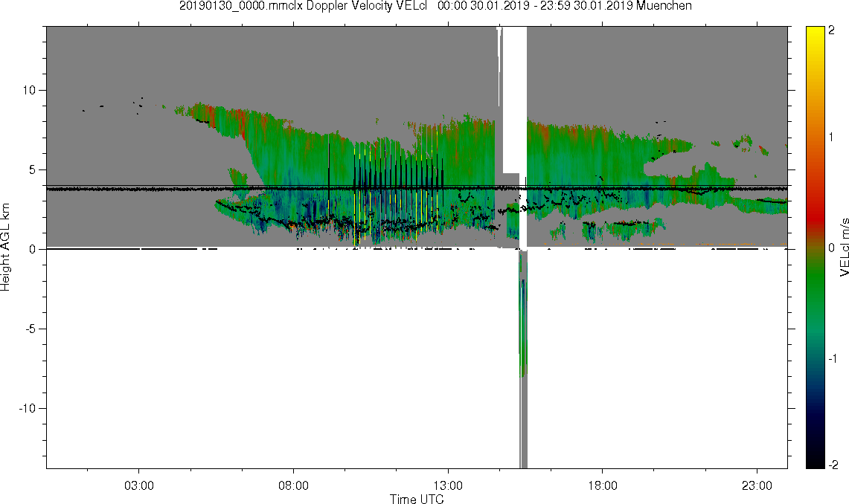This screenshot has width=849, height=504.
Task: Click the -10 km height axis label
Action: click(x=27, y=408)
